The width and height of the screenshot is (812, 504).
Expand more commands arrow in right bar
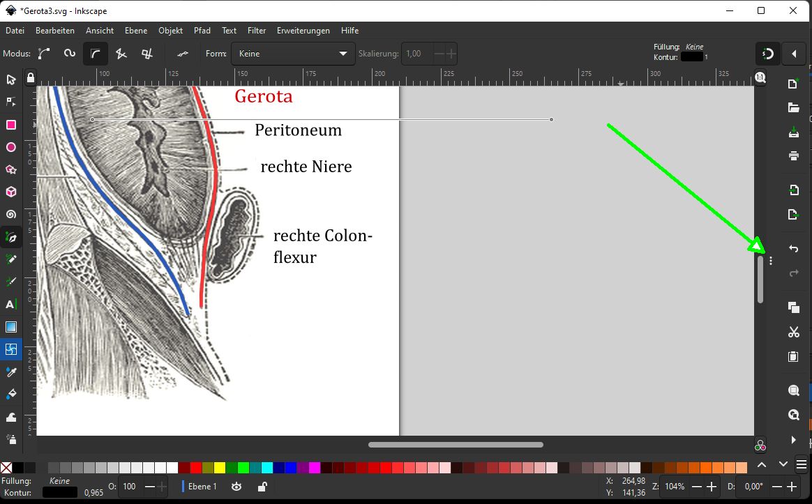pyautogui.click(x=793, y=440)
